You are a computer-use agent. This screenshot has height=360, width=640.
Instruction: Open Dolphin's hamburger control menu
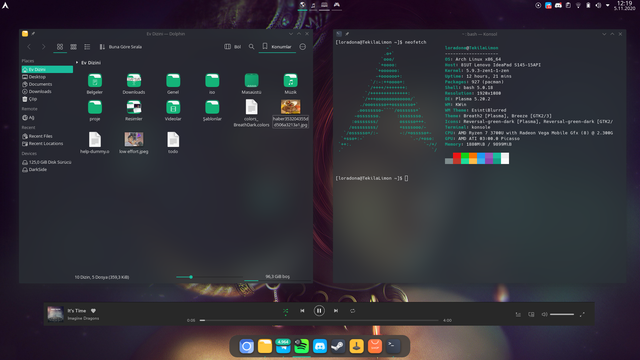pyautogui.click(x=302, y=47)
